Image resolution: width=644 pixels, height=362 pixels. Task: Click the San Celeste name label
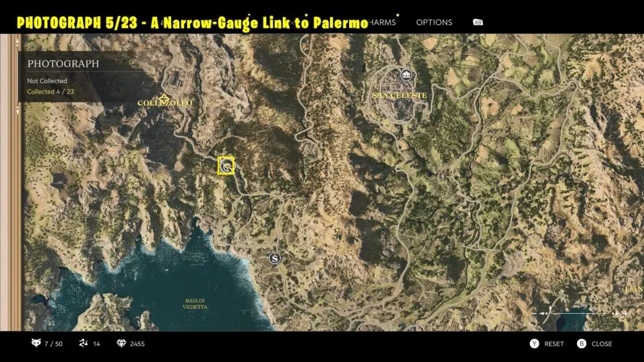[x=399, y=96]
